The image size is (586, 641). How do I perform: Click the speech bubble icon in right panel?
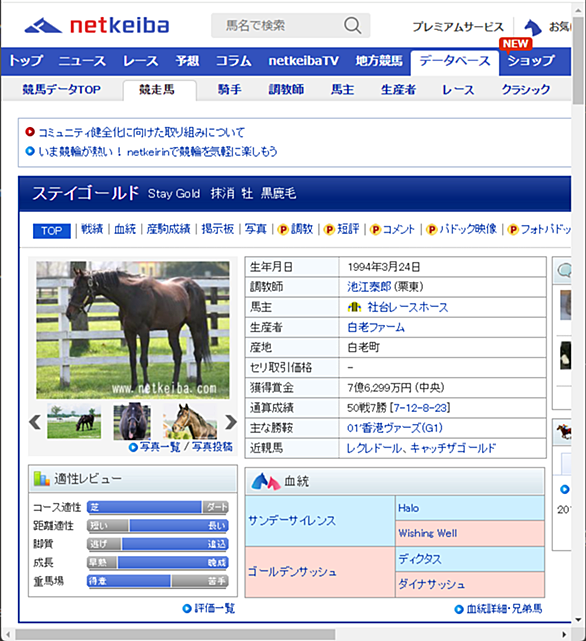pos(565,271)
